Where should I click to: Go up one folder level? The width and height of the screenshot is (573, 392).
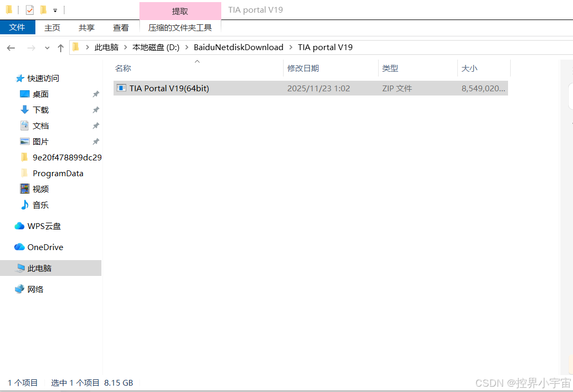[x=61, y=48]
